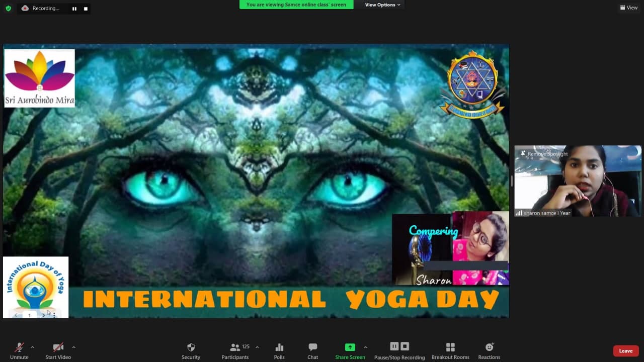Open Breakout Rooms
The image size is (644, 362).
point(450,350)
